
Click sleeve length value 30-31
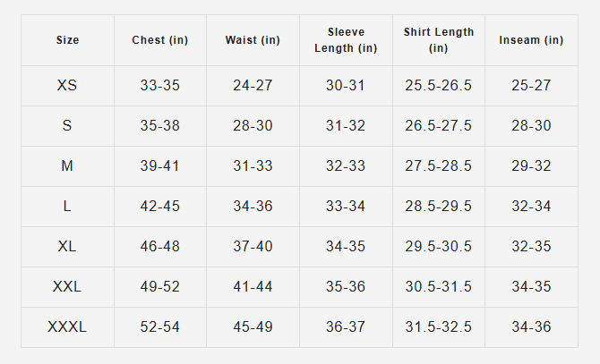click(x=346, y=85)
